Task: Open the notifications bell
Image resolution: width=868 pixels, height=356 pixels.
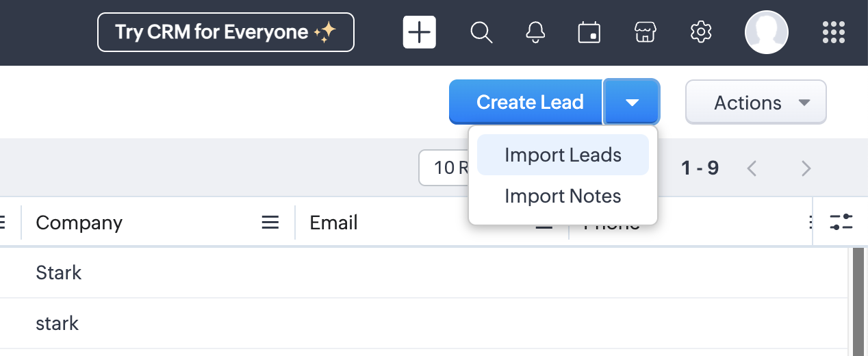Action: click(x=535, y=32)
